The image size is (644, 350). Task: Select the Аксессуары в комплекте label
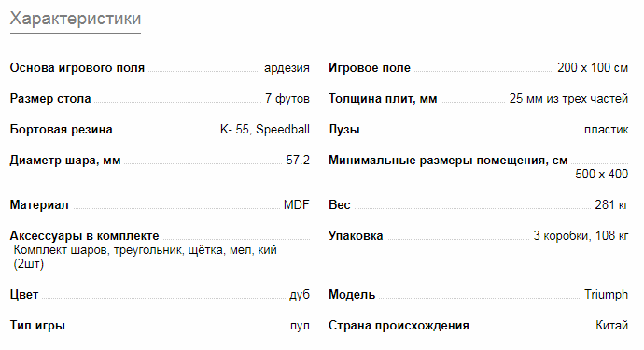point(84,236)
